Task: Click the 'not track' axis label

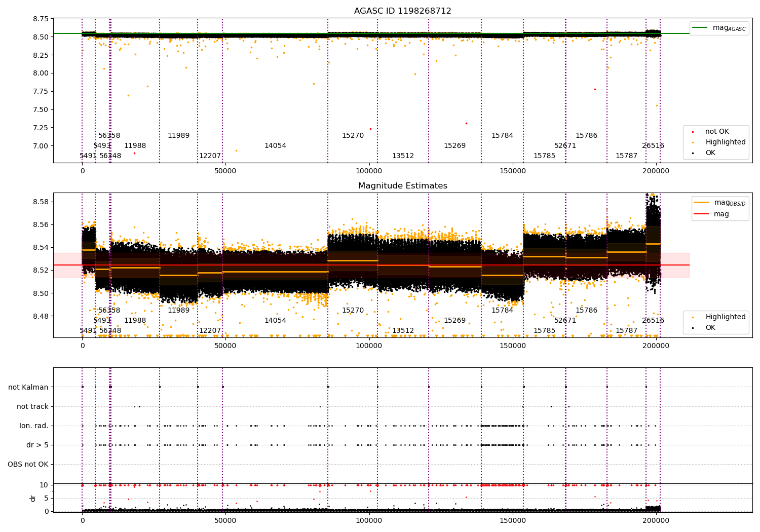Action: [x=32, y=407]
